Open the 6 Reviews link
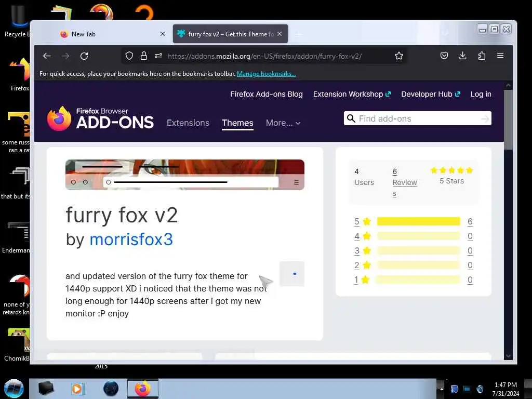Screen dimensions: 532x399 (x=404, y=182)
